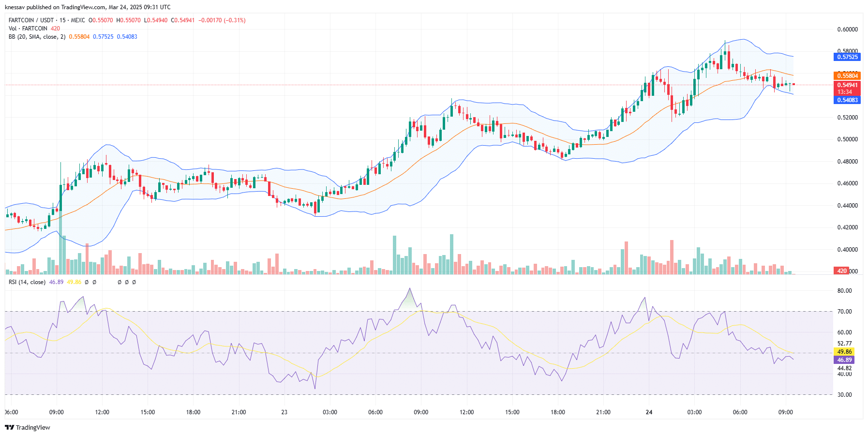Click the red 420 volume value in the legend
The height and width of the screenshot is (436, 868).
[55, 29]
